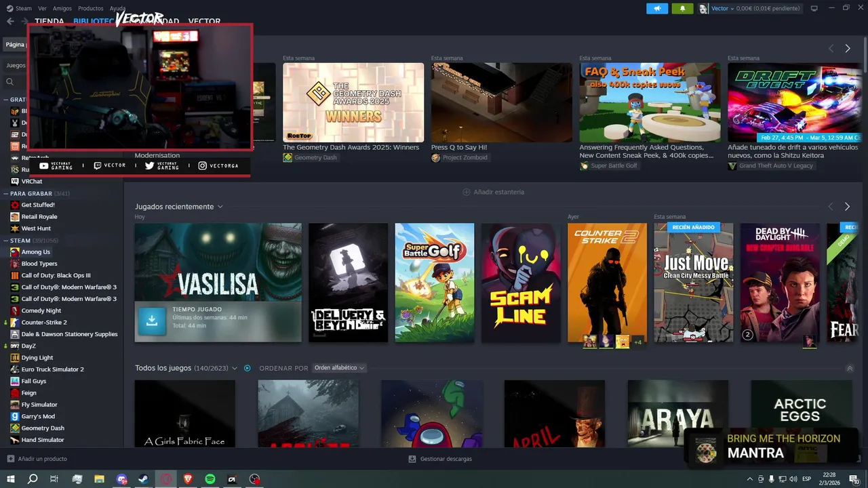
Task: Click the download button on Vasilisa
Action: 152,321
